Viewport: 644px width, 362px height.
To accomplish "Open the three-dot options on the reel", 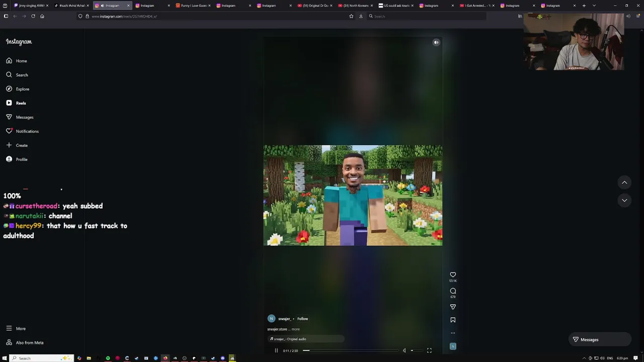I will [x=453, y=333].
